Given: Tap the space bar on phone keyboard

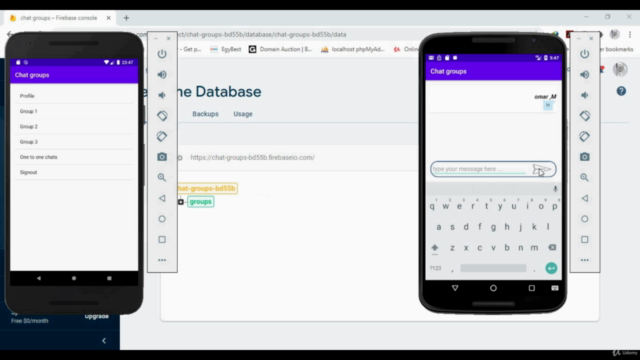Looking at the screenshot, I should point(493,268).
